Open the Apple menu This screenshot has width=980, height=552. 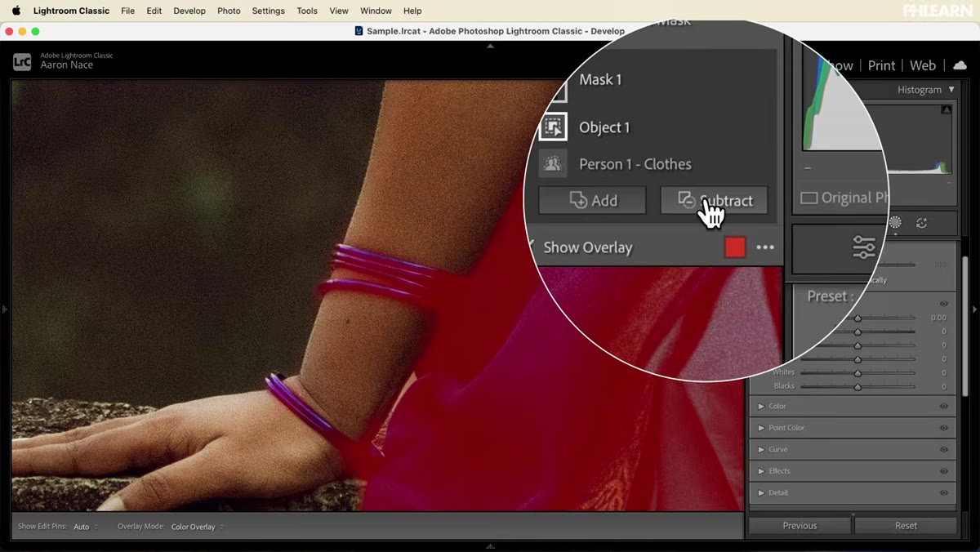(x=16, y=11)
